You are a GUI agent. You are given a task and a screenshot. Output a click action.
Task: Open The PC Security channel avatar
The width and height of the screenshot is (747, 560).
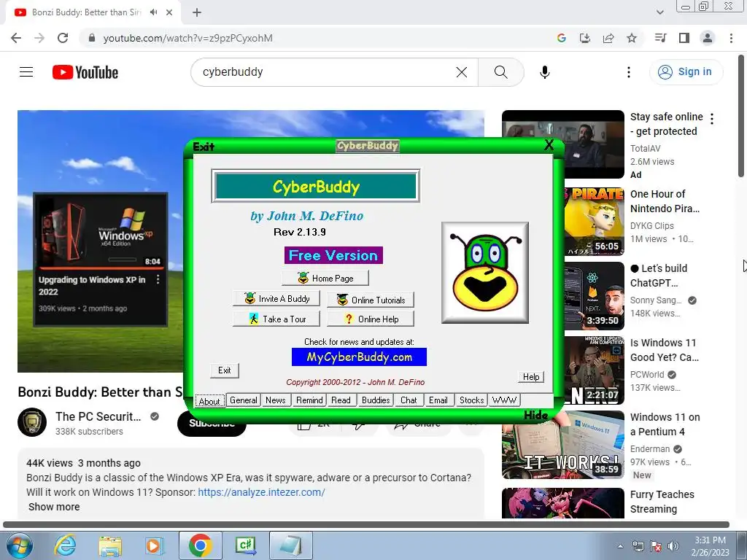coord(32,422)
